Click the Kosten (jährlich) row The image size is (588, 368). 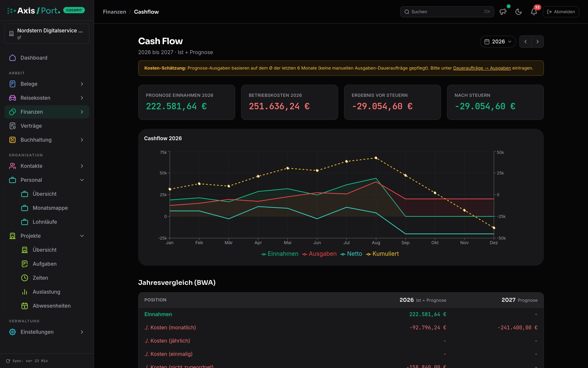click(x=341, y=341)
